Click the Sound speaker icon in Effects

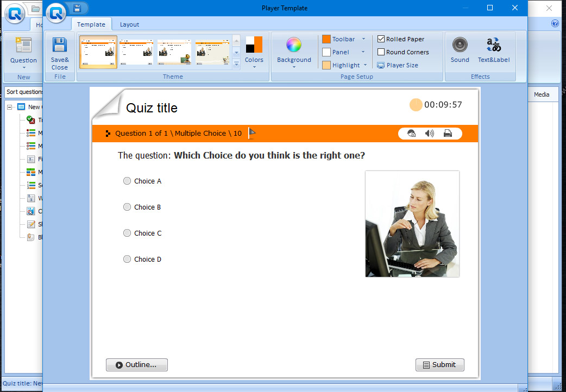[460, 45]
